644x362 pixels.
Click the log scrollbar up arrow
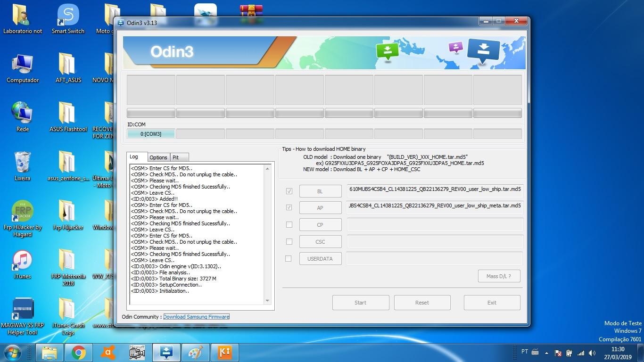[x=267, y=169]
